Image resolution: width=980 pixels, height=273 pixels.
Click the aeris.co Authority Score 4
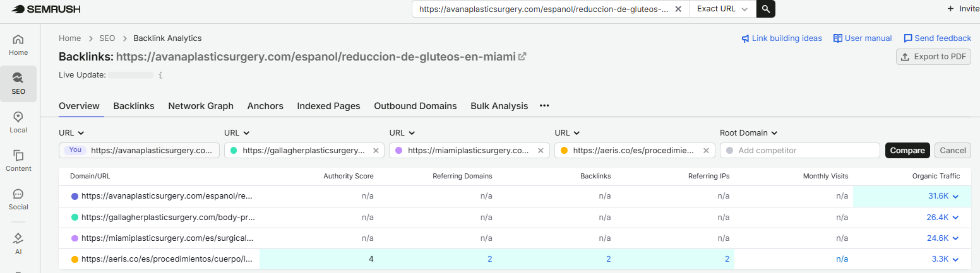[x=371, y=258]
